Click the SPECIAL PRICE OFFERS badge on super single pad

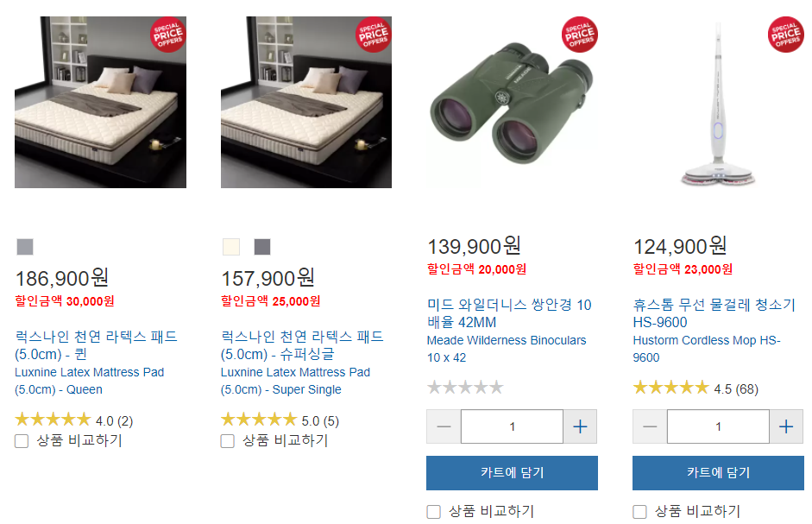point(375,35)
